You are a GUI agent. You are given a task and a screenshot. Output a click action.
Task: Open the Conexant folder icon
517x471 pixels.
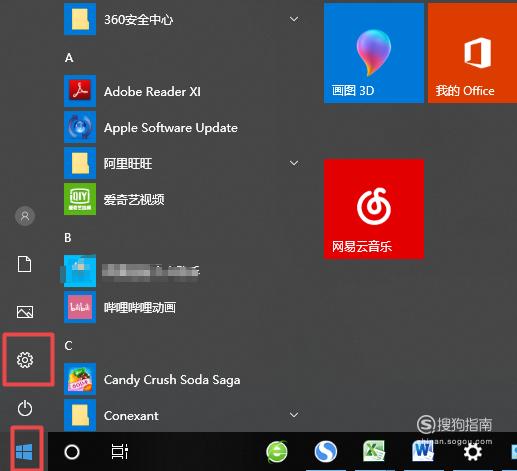80,415
